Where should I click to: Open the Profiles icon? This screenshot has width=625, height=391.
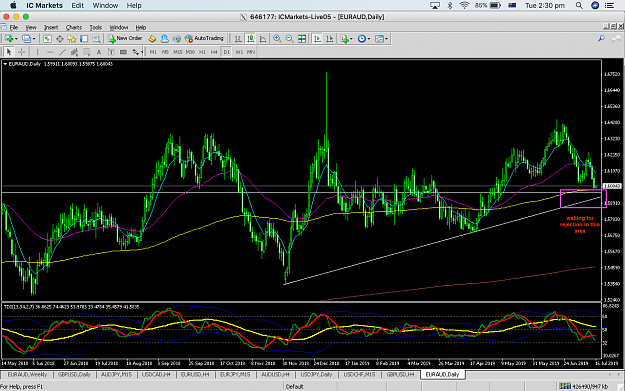[26, 39]
